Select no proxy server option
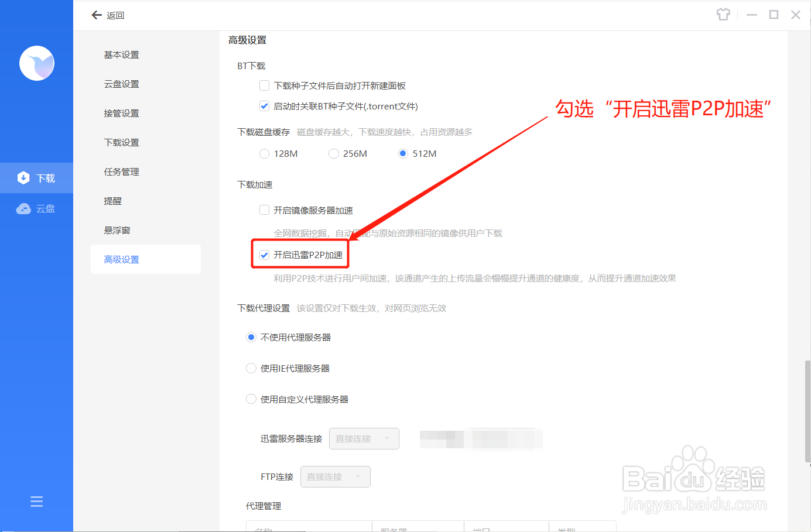Image resolution: width=811 pixels, height=532 pixels. coord(251,337)
